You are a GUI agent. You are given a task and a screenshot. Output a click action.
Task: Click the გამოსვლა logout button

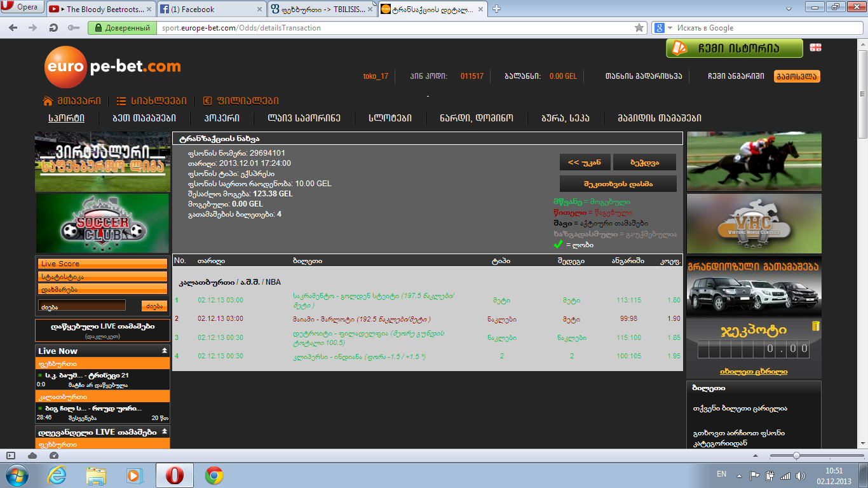[x=797, y=76]
